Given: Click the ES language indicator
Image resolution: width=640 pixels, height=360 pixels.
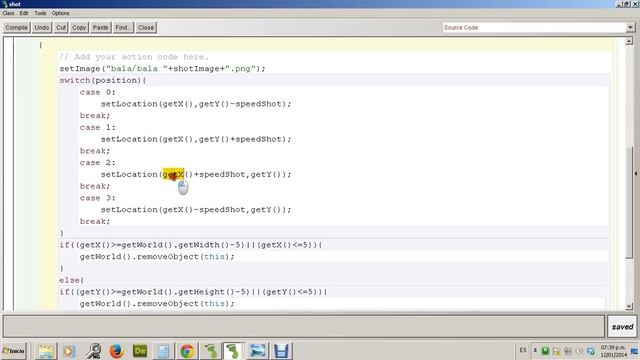Looking at the screenshot, I should (523, 350).
